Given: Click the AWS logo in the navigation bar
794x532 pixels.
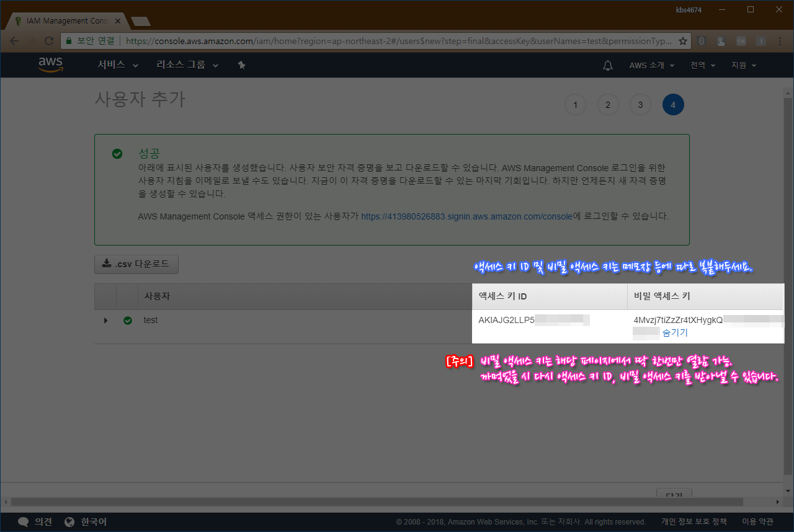Looking at the screenshot, I should coord(51,64).
